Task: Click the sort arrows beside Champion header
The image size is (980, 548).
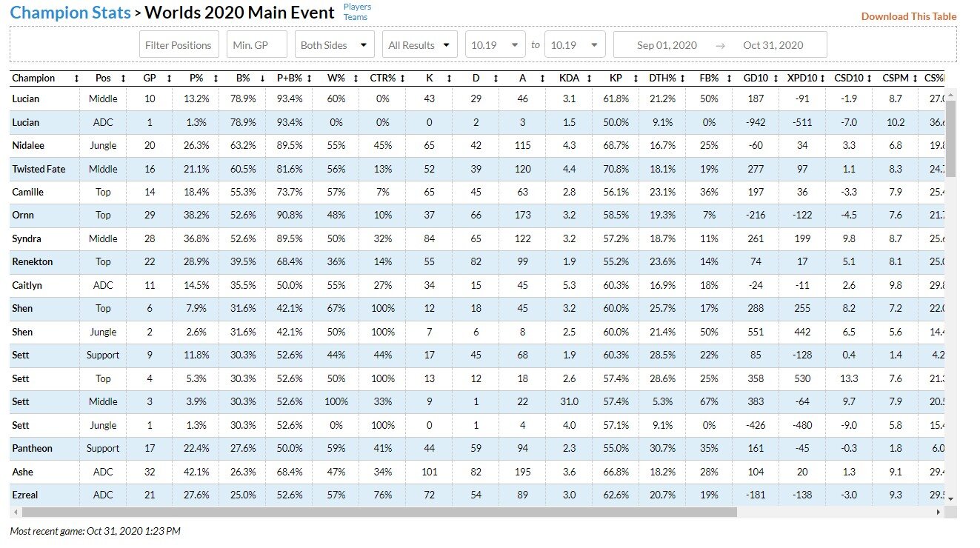Action: pos(76,78)
